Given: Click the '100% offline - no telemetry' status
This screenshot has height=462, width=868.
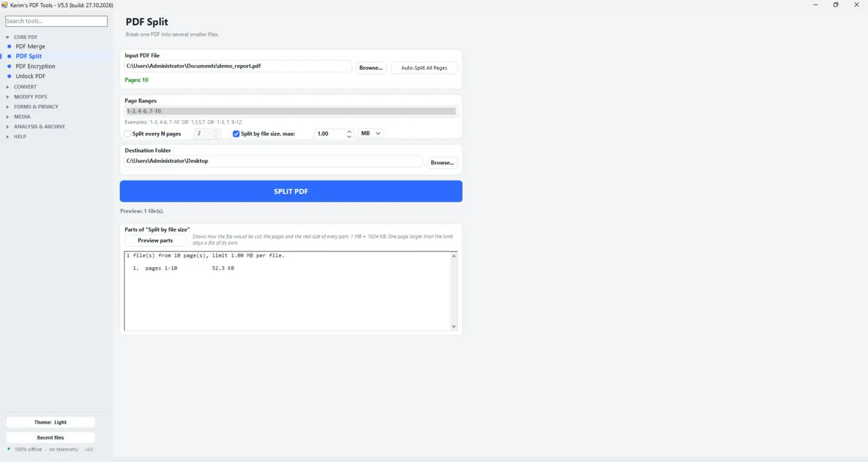Looking at the screenshot, I should click(x=46, y=449).
